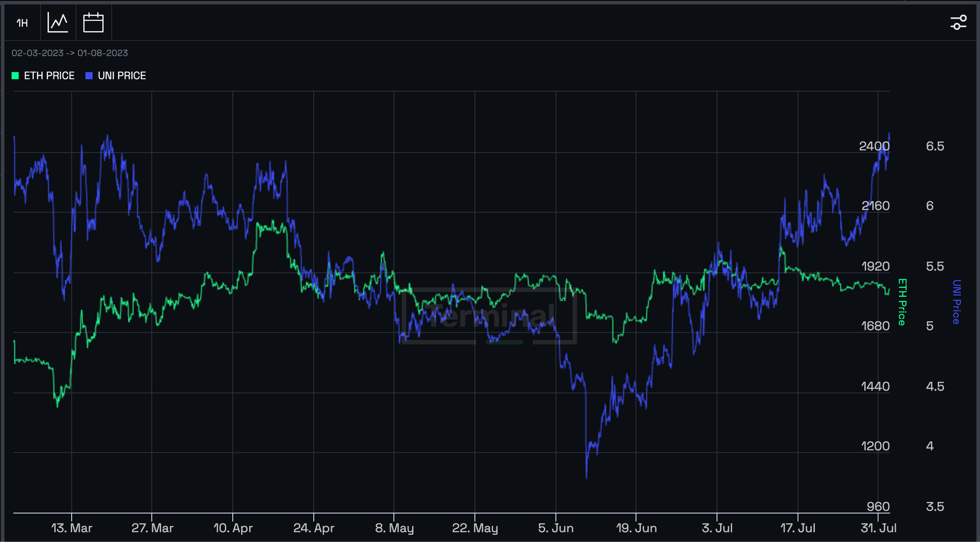Screen dimensions: 980x542
Task: Click the 31. Jul axis label
Action: (x=879, y=528)
